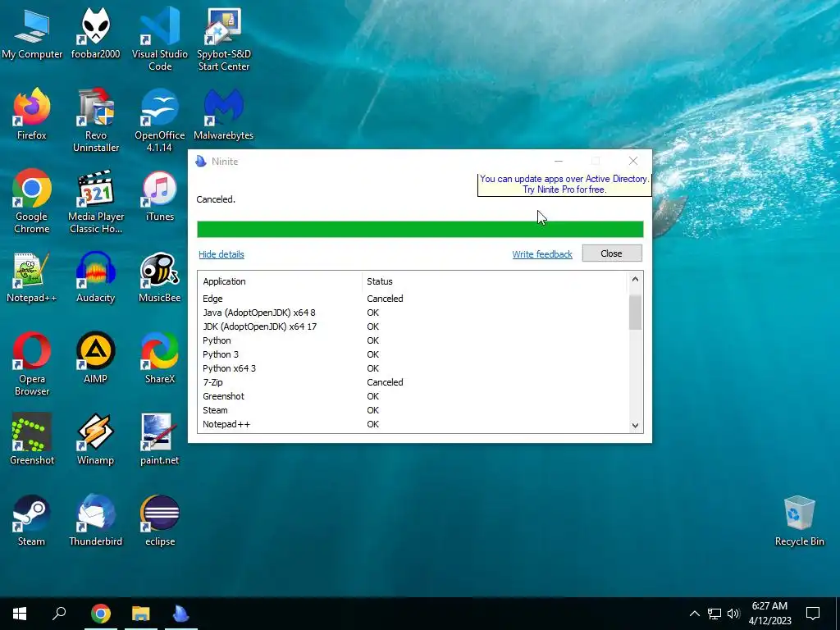Open the My Computer desktop icon
The image size is (840, 630).
pos(32,33)
